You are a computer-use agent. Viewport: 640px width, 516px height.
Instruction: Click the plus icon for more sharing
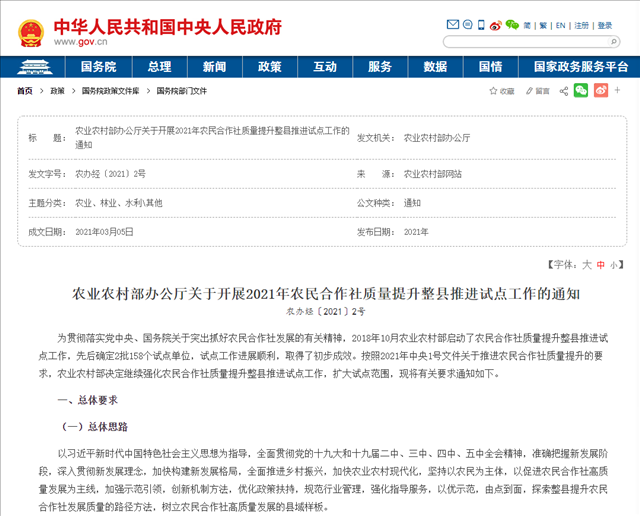click(x=617, y=90)
